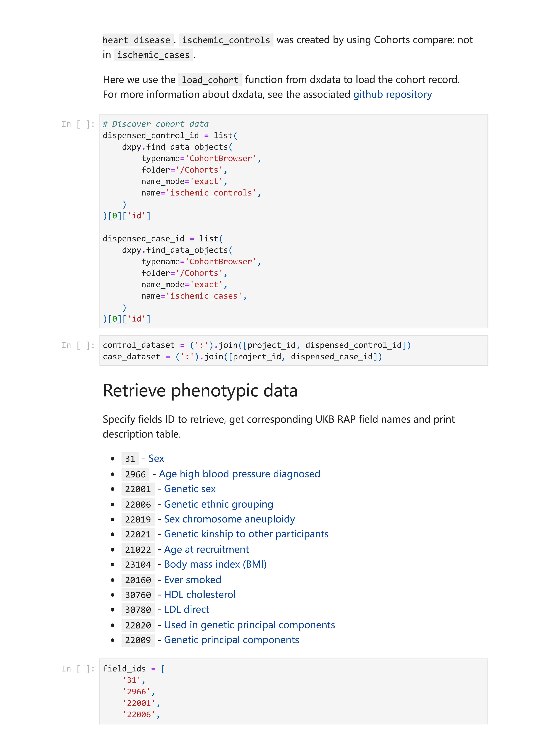Viewport: 535px width, 756px height.
Task: Click the prompt beside the control_dataset cell
Action: [x=78, y=345]
